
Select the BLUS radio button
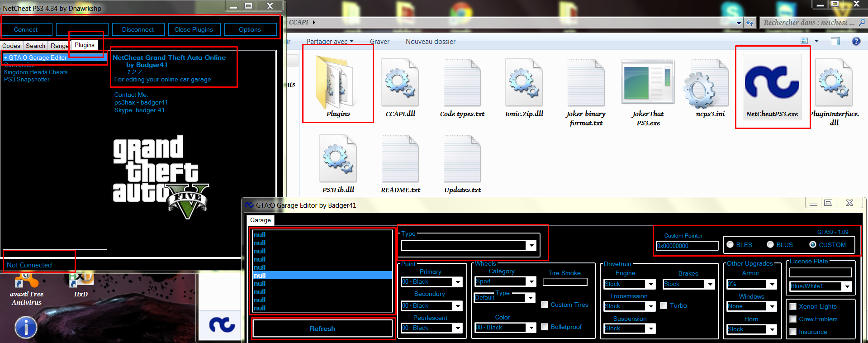coord(770,244)
